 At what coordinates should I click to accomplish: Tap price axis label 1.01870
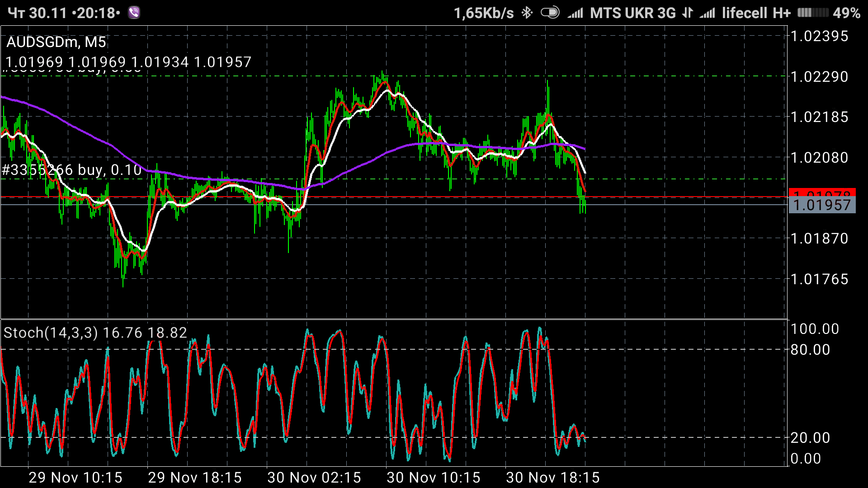point(819,239)
